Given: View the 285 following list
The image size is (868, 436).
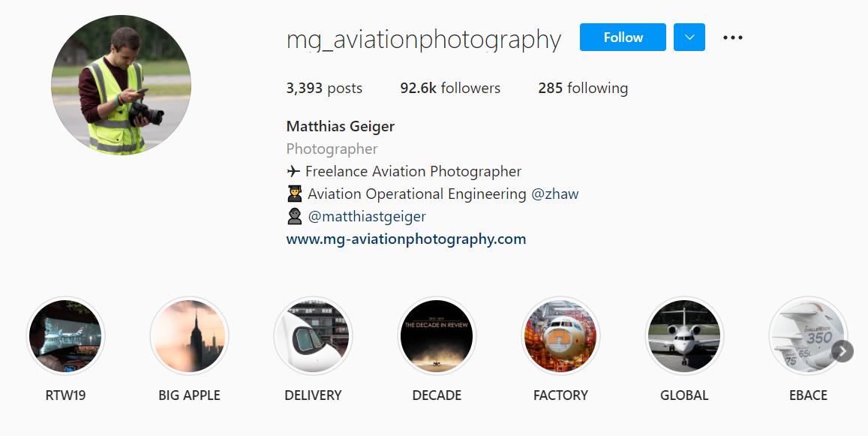Looking at the screenshot, I should coord(583,88).
